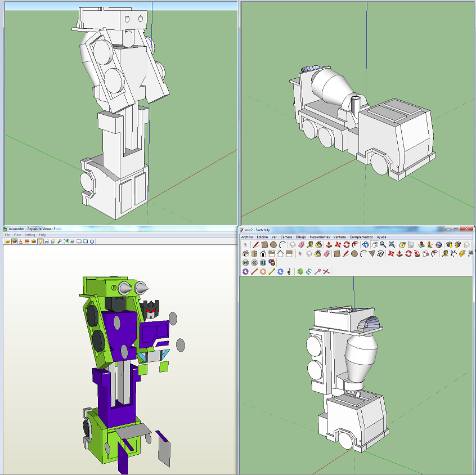
Task: Activate the Push/Pull tool in SketchUp
Action: (328, 245)
